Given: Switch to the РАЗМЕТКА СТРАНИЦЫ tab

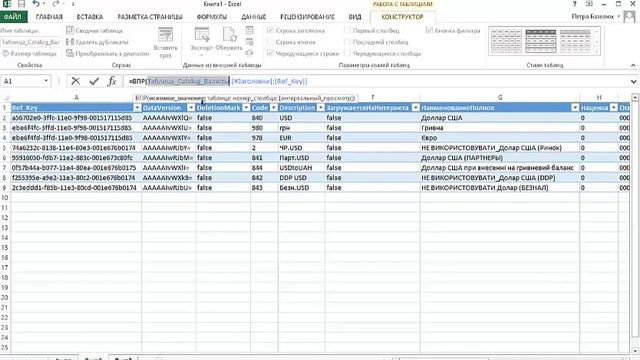Looking at the screenshot, I should (x=150, y=17).
